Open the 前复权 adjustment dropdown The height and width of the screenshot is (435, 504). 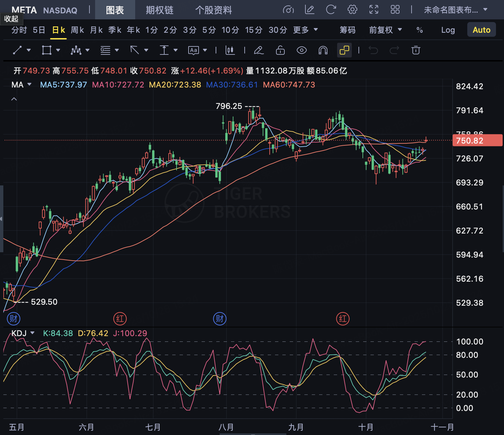[386, 30]
